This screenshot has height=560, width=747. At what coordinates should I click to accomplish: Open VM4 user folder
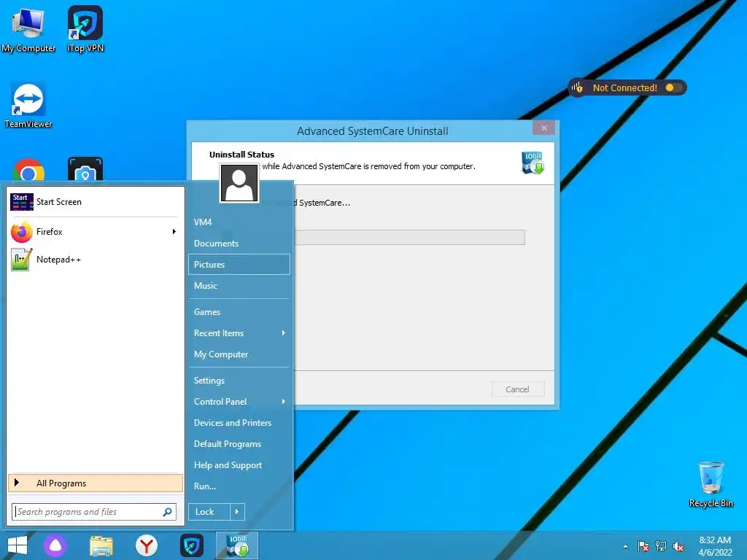pos(239,222)
